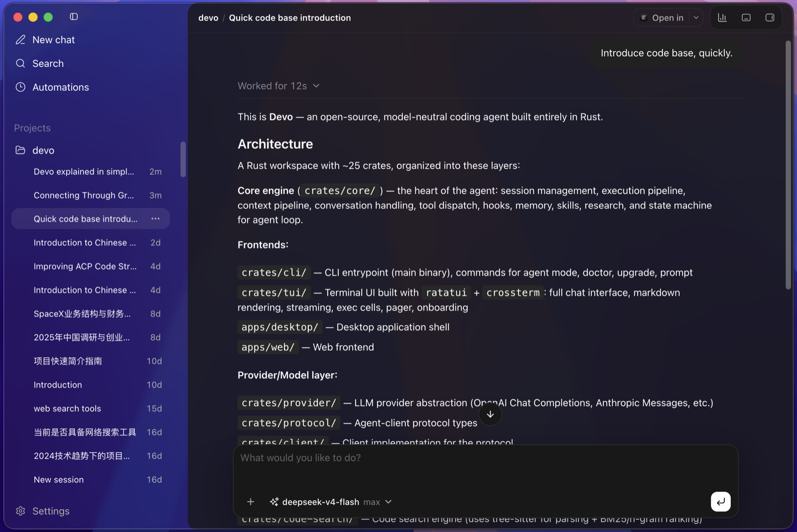The height and width of the screenshot is (532, 797).
Task: Collapse the devo project in sidebar
Action: [43, 150]
